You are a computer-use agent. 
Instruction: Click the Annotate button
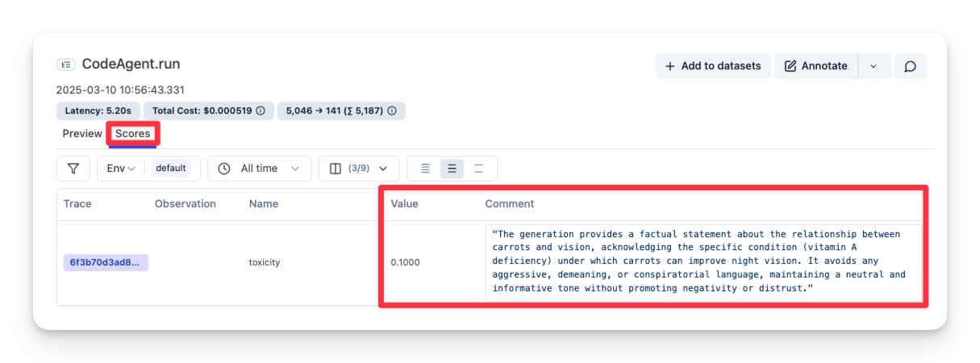tap(815, 66)
